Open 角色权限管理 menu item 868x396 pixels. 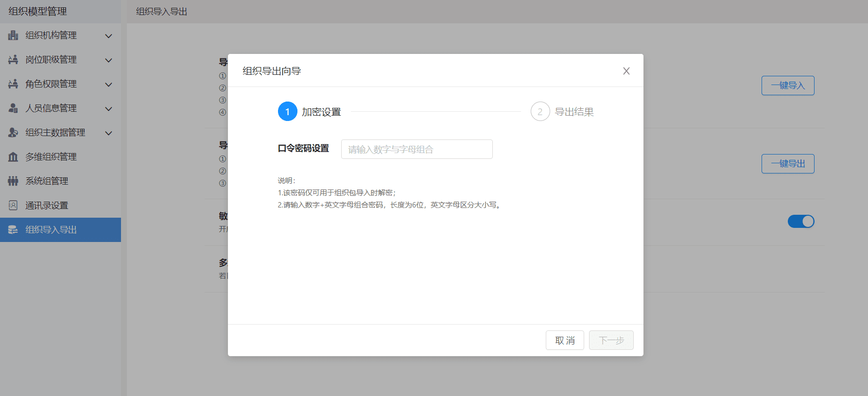pyautogui.click(x=60, y=84)
